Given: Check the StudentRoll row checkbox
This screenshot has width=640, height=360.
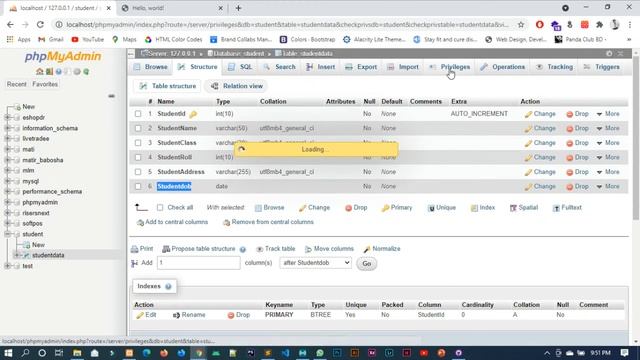Looking at the screenshot, I should [x=138, y=157].
